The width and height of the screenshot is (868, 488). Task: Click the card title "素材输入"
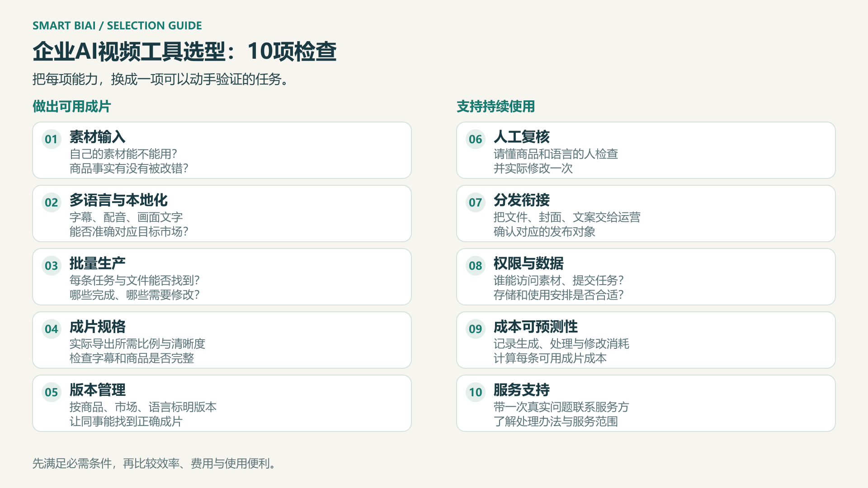tap(97, 137)
